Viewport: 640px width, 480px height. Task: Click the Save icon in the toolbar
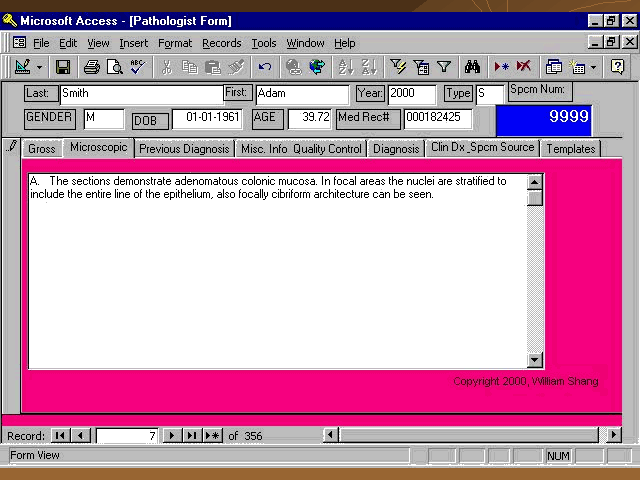click(x=62, y=67)
